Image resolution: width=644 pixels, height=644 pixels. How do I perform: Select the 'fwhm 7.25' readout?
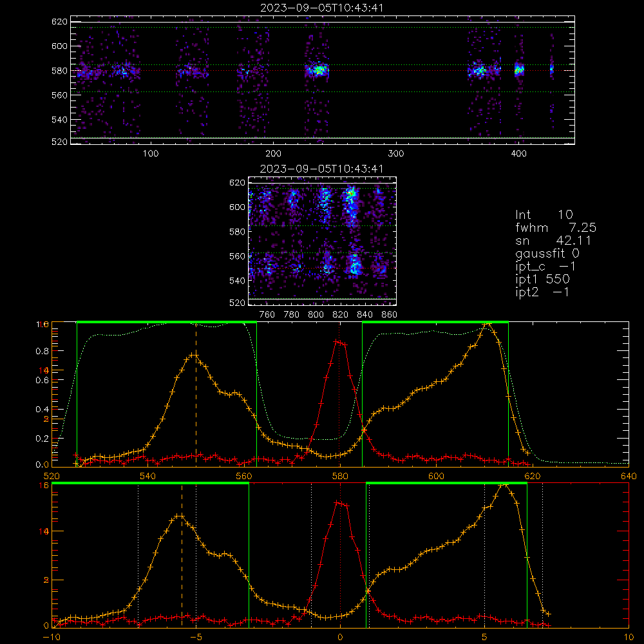[556, 227]
